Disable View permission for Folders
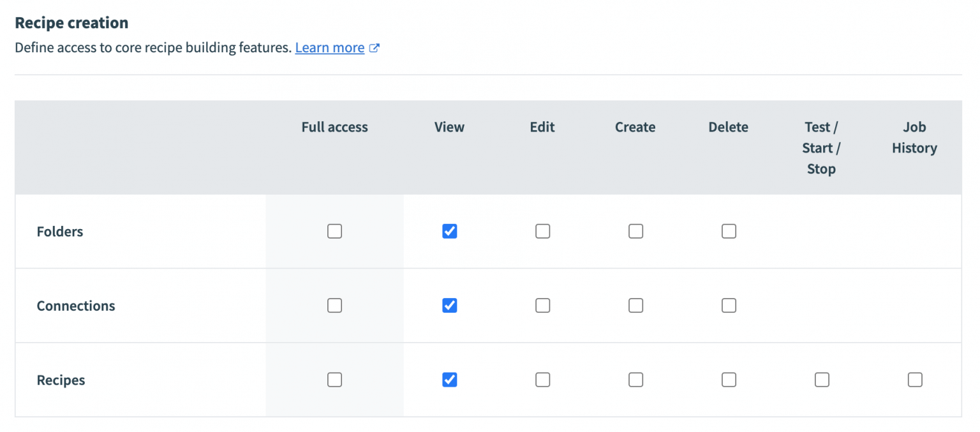Viewport: 980px width, 432px height. pos(449,231)
